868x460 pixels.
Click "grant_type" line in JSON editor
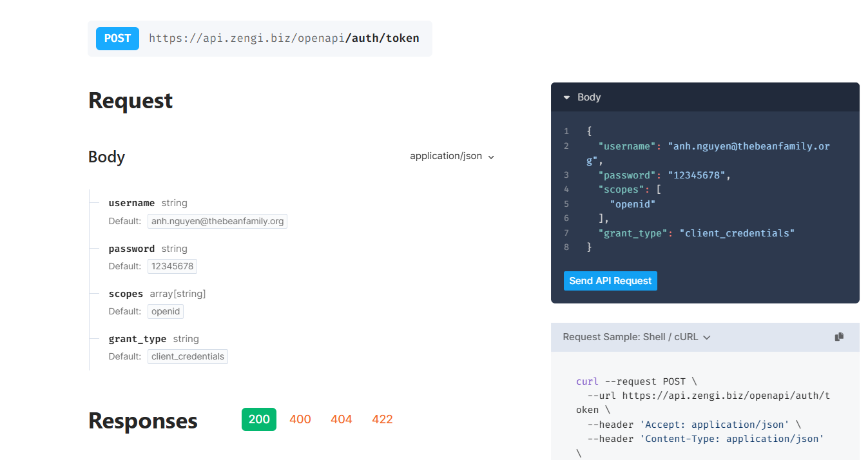pyautogui.click(x=696, y=233)
